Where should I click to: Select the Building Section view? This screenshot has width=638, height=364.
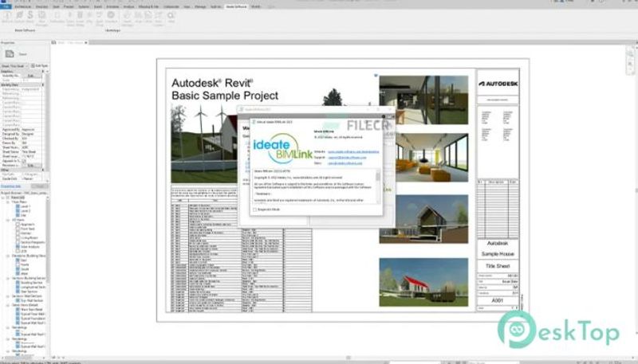[31, 282]
